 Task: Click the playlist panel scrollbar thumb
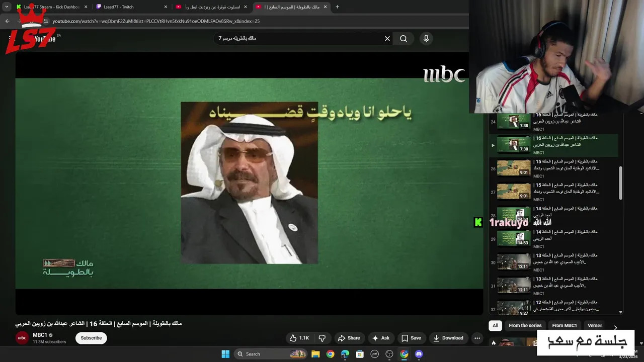[620, 183]
